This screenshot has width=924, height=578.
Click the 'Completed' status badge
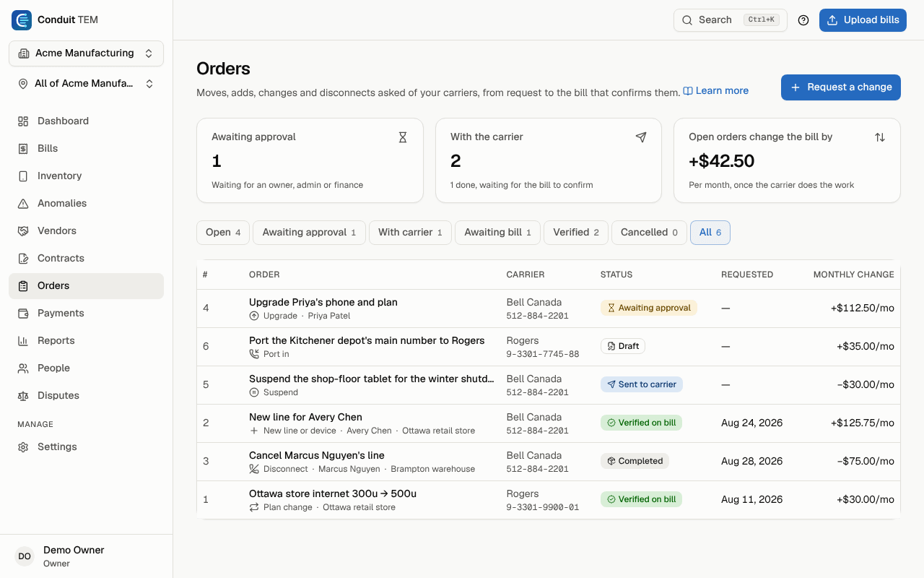[635, 461]
